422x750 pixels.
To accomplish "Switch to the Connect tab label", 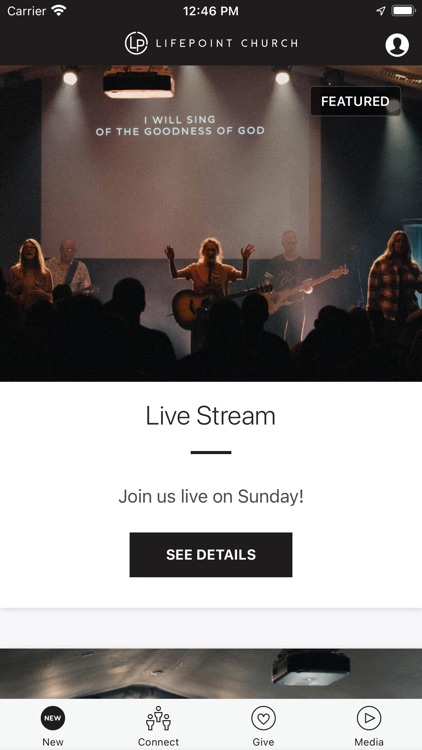I will tap(158, 742).
